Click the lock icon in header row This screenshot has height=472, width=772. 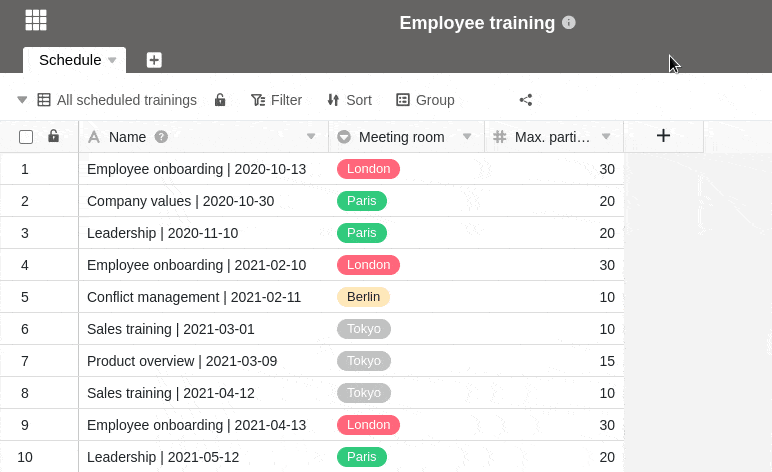[x=54, y=136]
